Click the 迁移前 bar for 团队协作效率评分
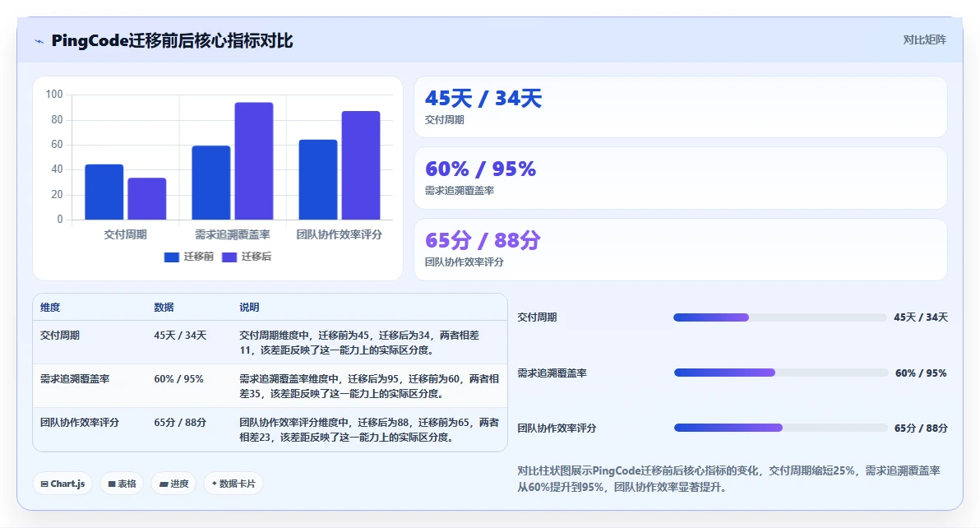The width and height of the screenshot is (980, 528). [x=318, y=179]
